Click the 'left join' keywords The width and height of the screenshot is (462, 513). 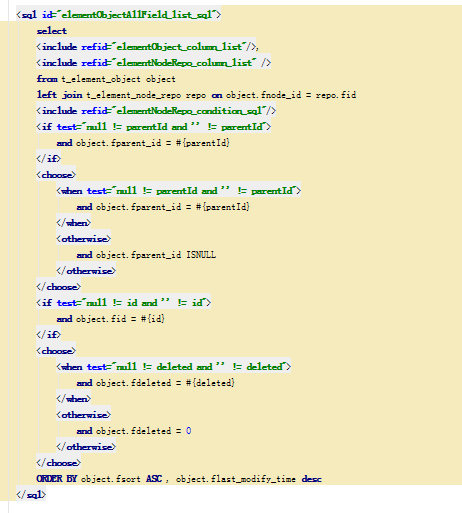click(59, 95)
